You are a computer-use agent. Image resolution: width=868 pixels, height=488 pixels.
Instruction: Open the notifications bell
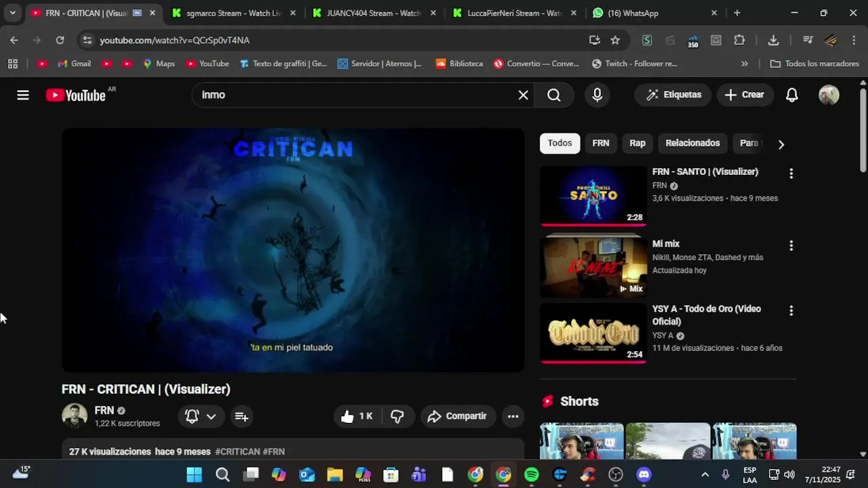coord(791,95)
